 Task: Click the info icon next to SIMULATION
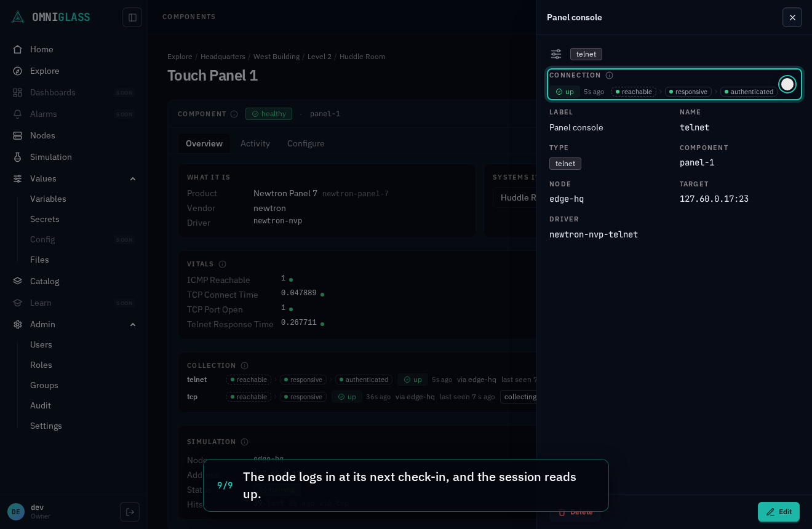(x=244, y=442)
